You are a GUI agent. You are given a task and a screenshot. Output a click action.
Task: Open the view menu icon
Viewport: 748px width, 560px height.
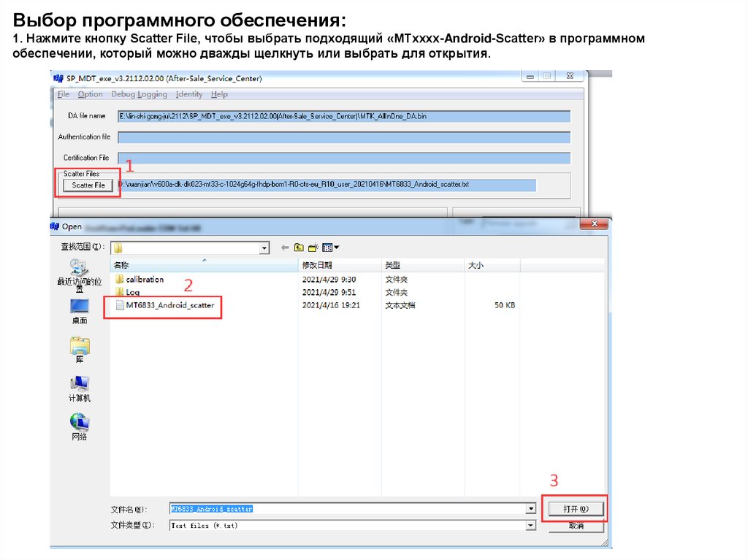(x=330, y=248)
